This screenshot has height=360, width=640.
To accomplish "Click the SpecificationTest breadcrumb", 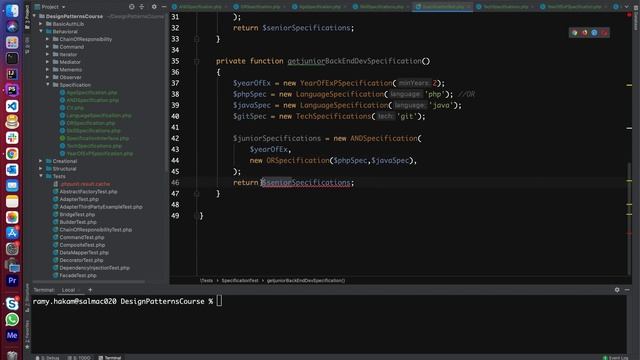I will tap(240, 280).
